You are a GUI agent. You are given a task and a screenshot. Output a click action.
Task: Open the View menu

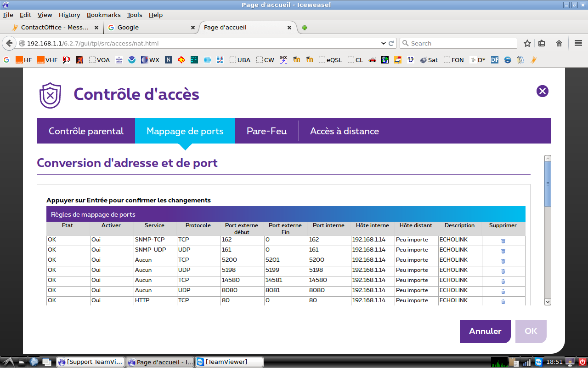[45, 15]
